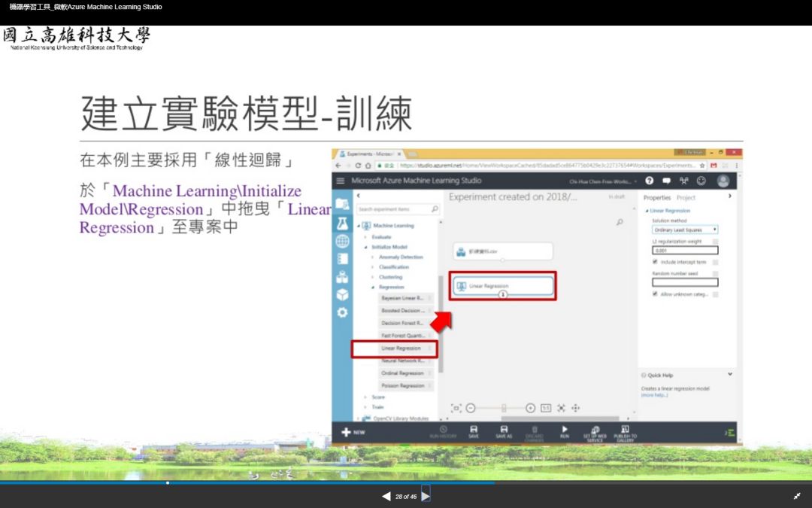Open the Solution method dropdown
The width and height of the screenshot is (812, 508).
click(685, 230)
